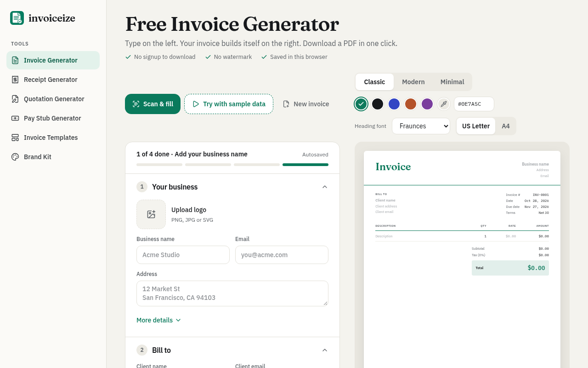Click the Brand Kit palette icon
The height and width of the screenshot is (368, 588).
[x=15, y=157]
